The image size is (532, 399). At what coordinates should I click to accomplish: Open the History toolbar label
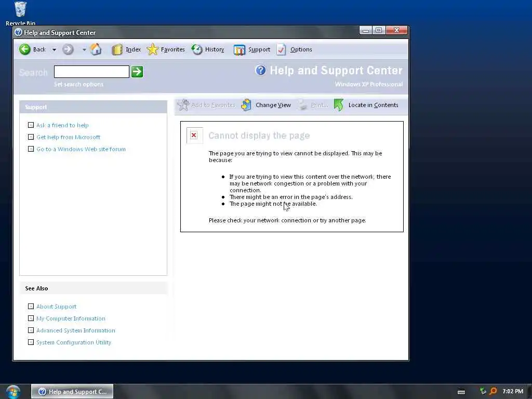tap(215, 49)
